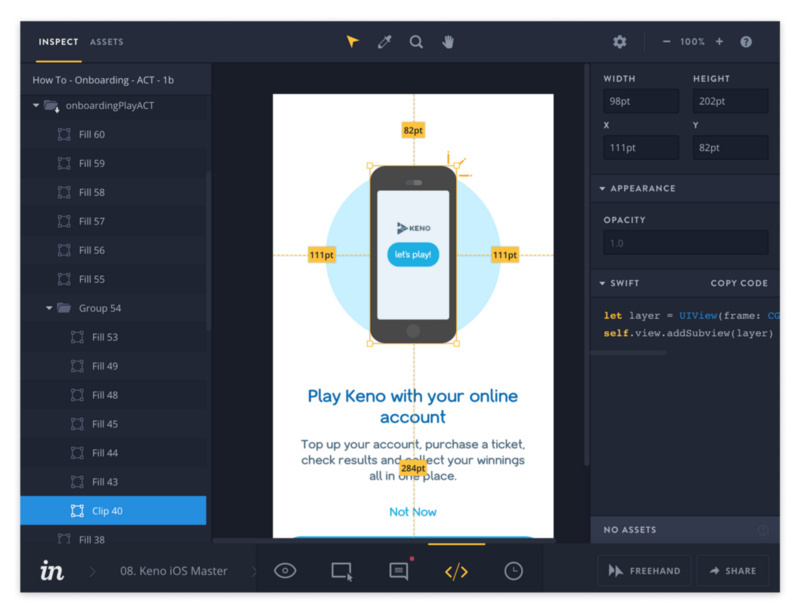Collapse the Group 54 folder
The image size is (800, 613).
coord(50,308)
